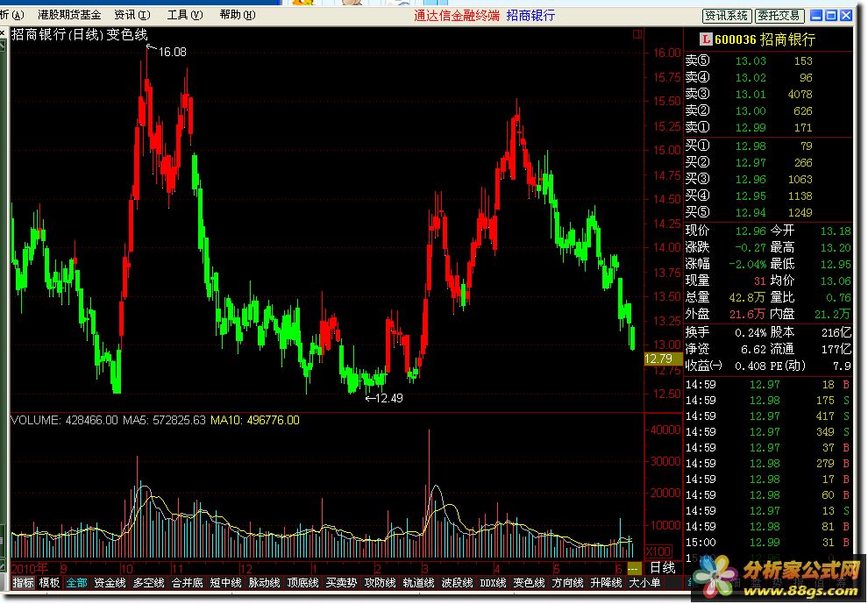The height and width of the screenshot is (604, 868).
Task: Click the 日线 period label
Action: (663, 567)
